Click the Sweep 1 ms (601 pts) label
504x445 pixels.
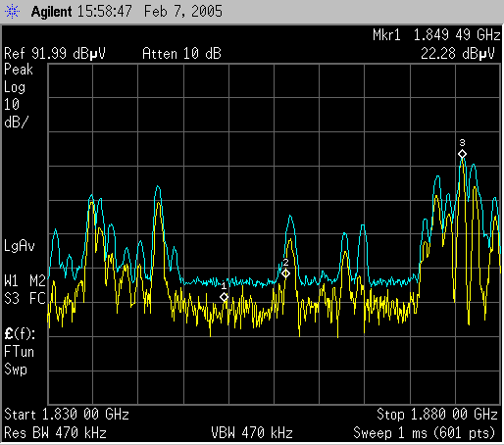(x=425, y=433)
